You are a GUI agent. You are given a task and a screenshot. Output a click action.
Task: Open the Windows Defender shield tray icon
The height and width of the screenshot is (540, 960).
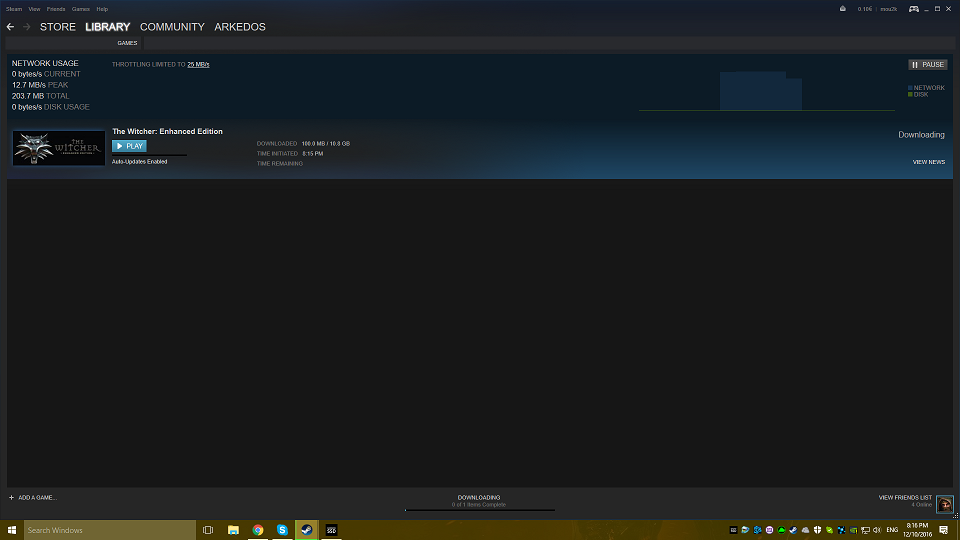point(817,530)
